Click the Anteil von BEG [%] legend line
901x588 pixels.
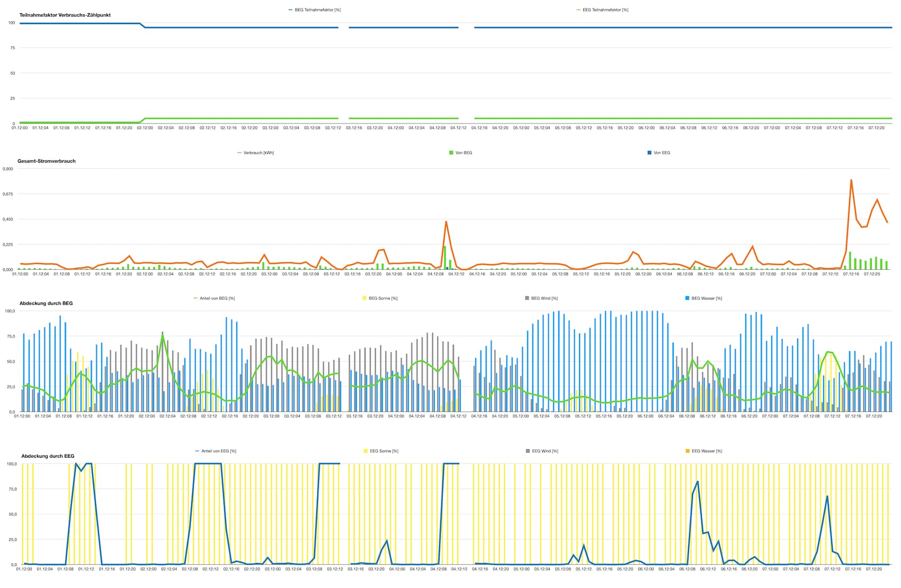pos(195,298)
